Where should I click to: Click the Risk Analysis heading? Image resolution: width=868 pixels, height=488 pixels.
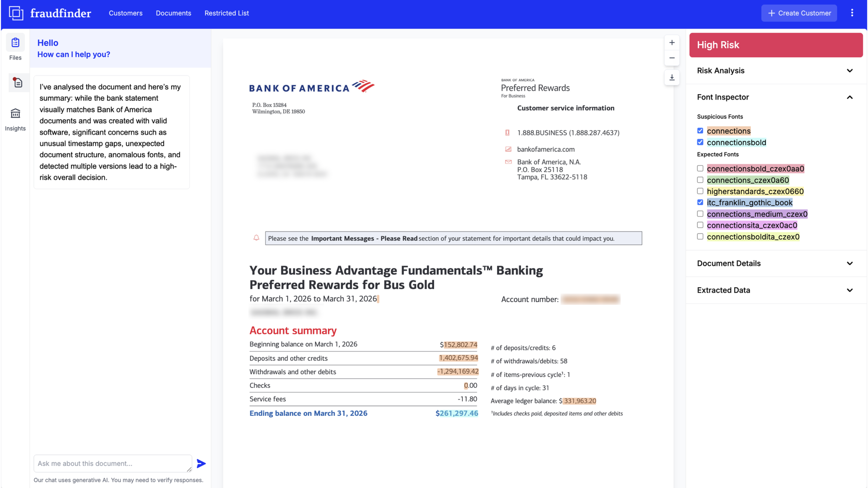(x=720, y=71)
